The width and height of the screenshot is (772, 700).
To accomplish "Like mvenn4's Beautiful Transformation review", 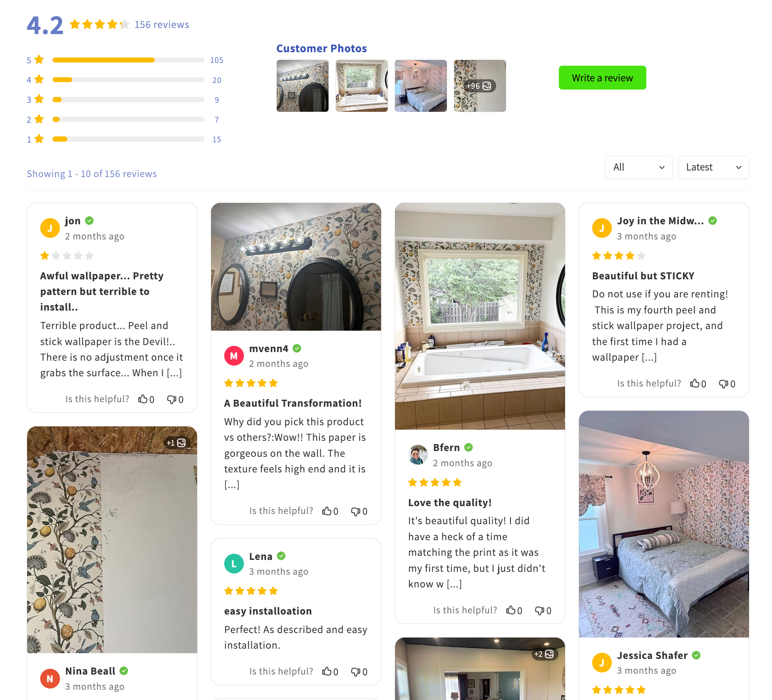I will pyautogui.click(x=330, y=511).
